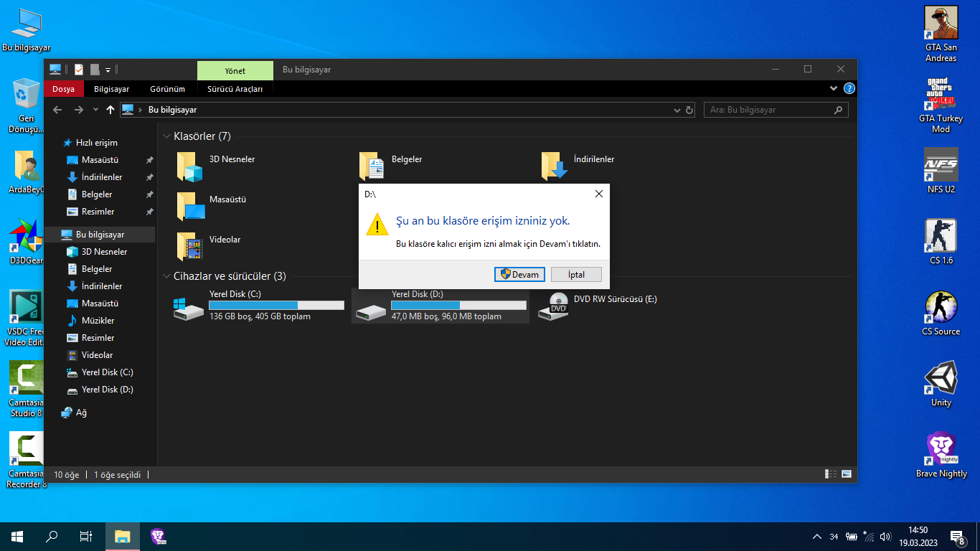Viewport: 980px width, 551px height.
Task: Click the New folder icon in Explorer's title bar
Action: (95, 70)
